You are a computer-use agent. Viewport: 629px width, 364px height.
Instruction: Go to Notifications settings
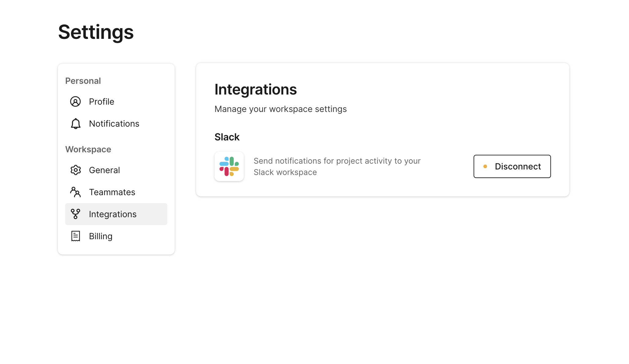[x=114, y=124]
